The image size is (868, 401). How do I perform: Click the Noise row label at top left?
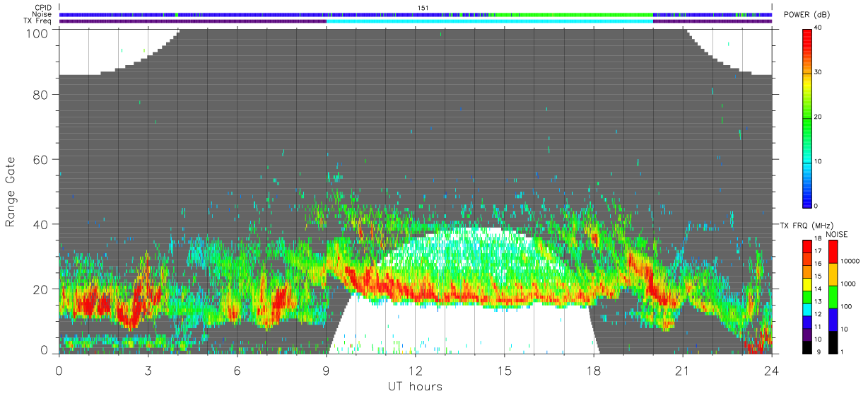pyautogui.click(x=42, y=14)
